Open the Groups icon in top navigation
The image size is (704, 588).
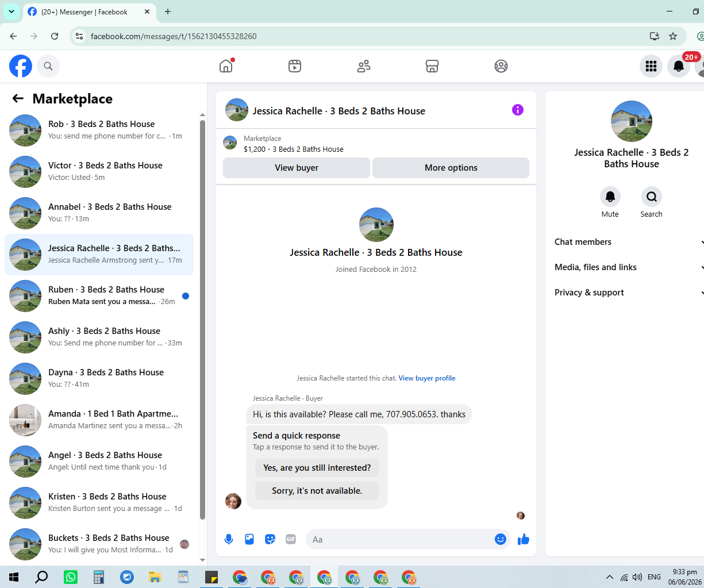(501, 66)
